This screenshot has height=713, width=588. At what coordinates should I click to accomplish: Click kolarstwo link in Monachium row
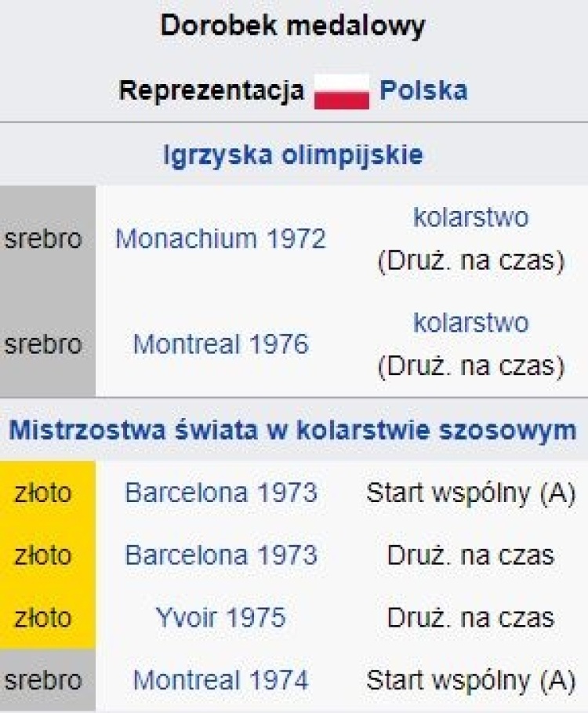(x=471, y=217)
